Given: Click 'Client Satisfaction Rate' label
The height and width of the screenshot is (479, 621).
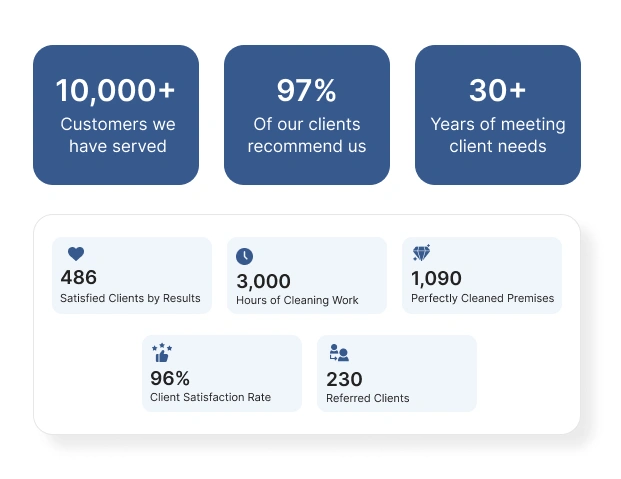Looking at the screenshot, I should click(x=210, y=397).
